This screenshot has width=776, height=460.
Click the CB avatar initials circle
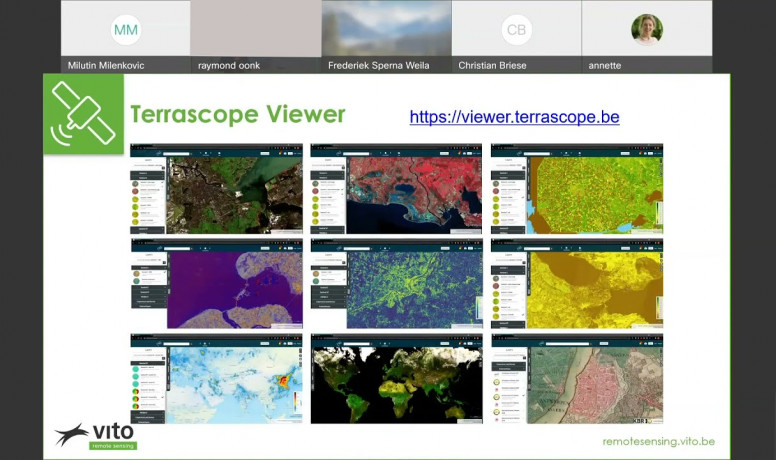point(516,30)
